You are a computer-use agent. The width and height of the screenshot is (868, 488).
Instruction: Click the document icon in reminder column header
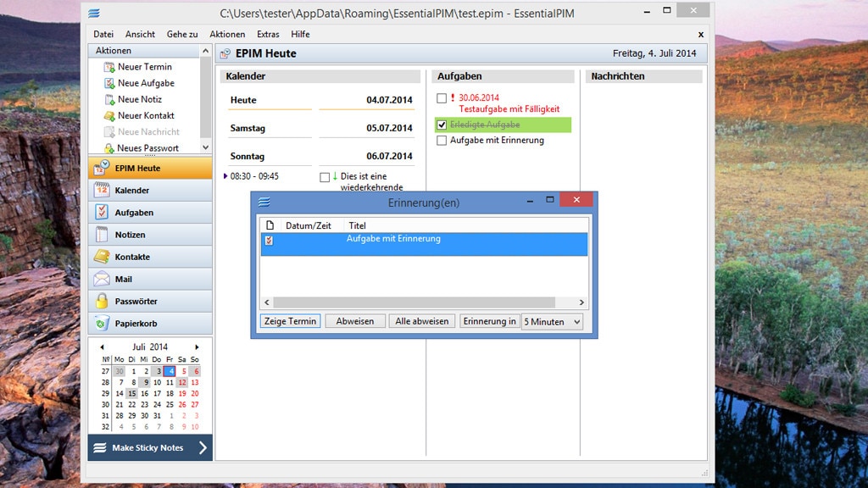coord(270,225)
